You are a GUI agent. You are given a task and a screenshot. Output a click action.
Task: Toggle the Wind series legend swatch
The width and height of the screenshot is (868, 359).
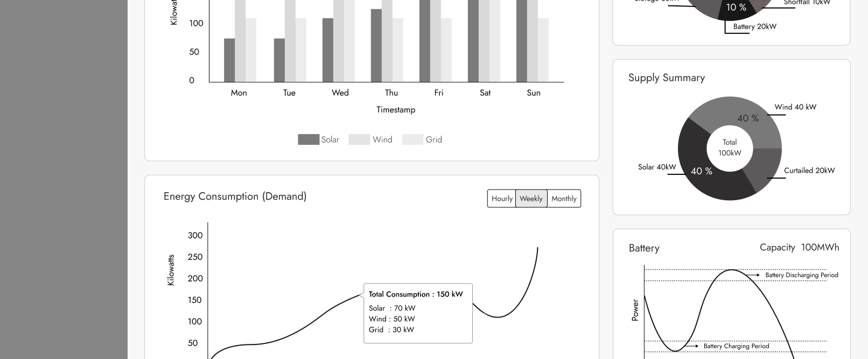[x=359, y=139]
